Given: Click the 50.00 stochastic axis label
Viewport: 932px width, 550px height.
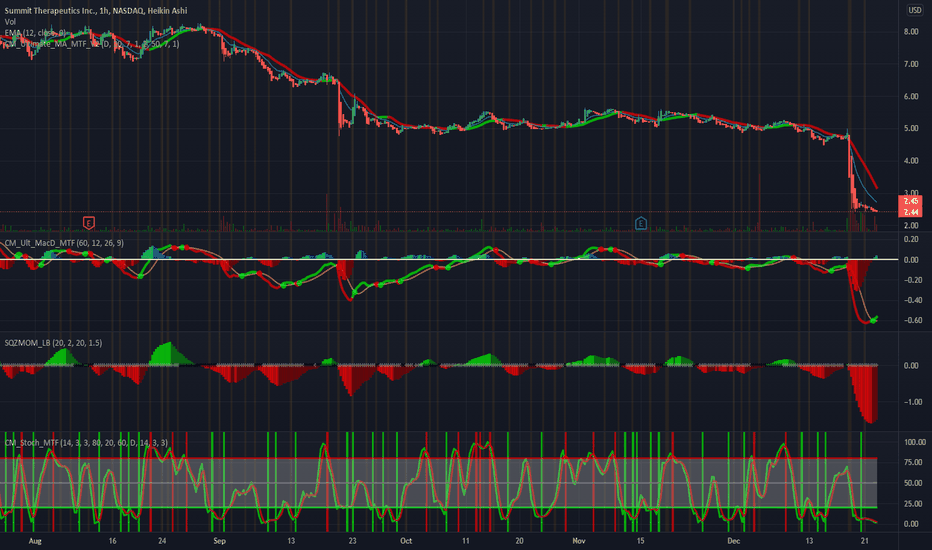Looking at the screenshot, I should 913,483.
